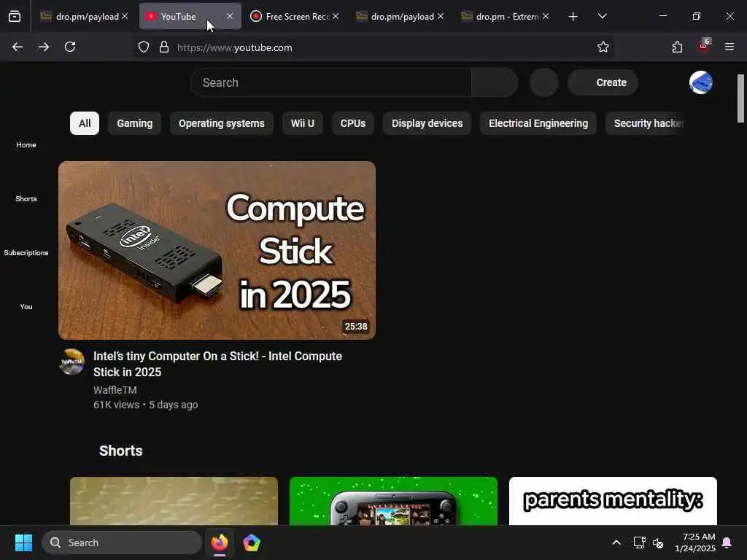This screenshot has height=560, width=747.
Task: Select the Gaming filter chip
Action: pos(135,123)
